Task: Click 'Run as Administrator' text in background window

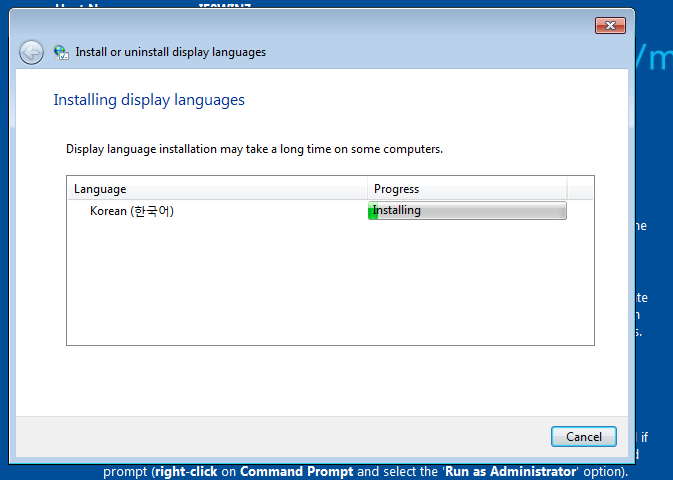Action: click(x=511, y=471)
